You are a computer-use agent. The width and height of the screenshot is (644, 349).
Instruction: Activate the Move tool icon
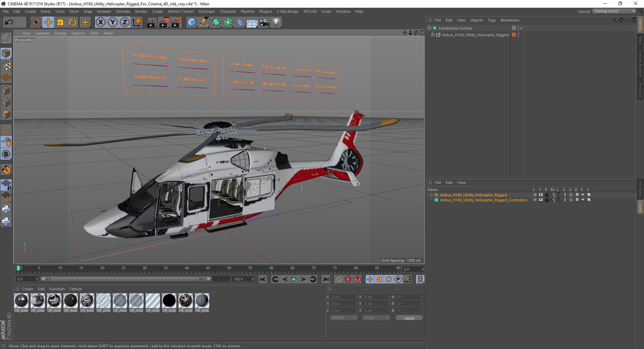pos(48,22)
